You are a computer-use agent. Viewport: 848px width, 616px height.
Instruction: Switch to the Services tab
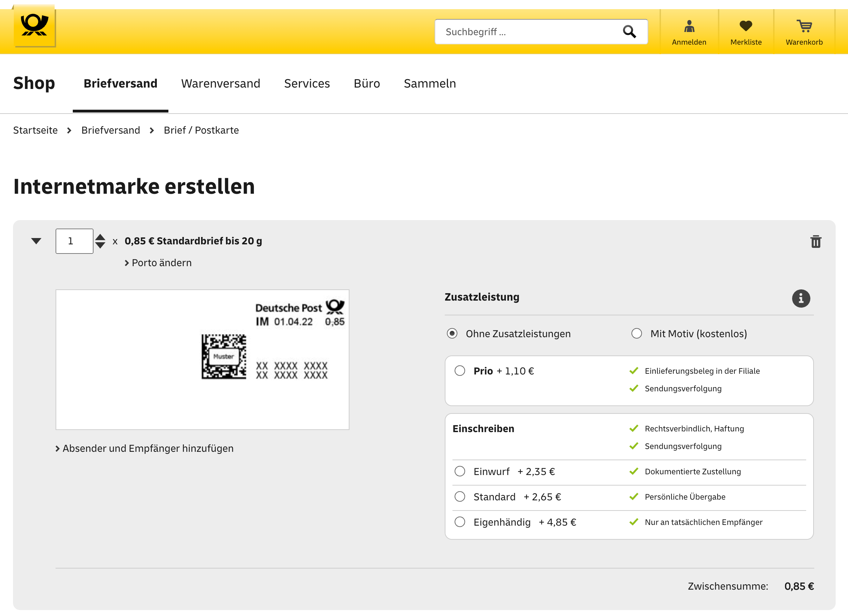tap(307, 83)
